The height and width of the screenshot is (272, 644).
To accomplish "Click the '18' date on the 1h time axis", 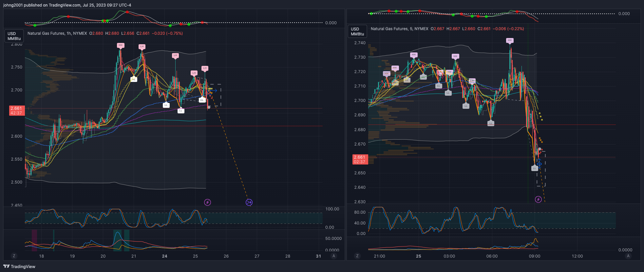I will pos(42,256).
